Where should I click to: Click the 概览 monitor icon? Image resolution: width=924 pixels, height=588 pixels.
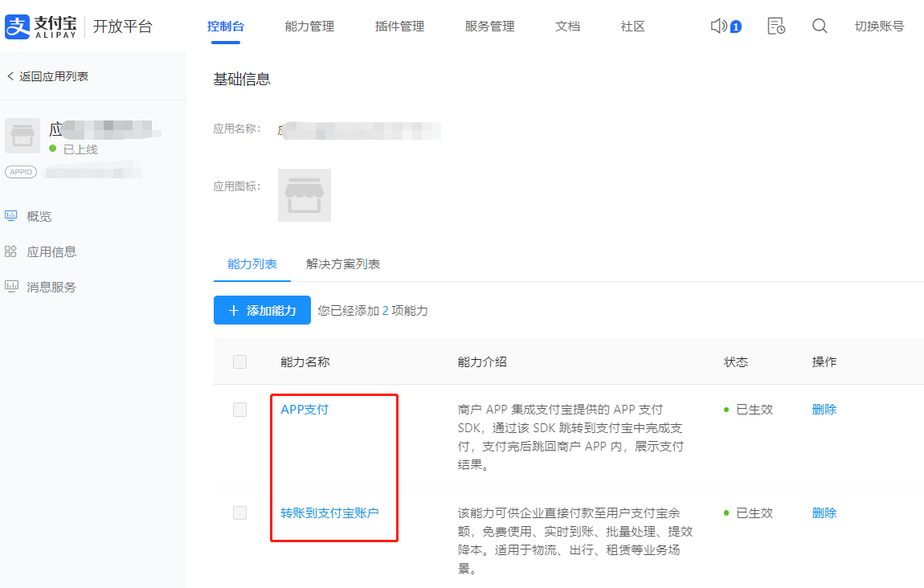point(10,215)
